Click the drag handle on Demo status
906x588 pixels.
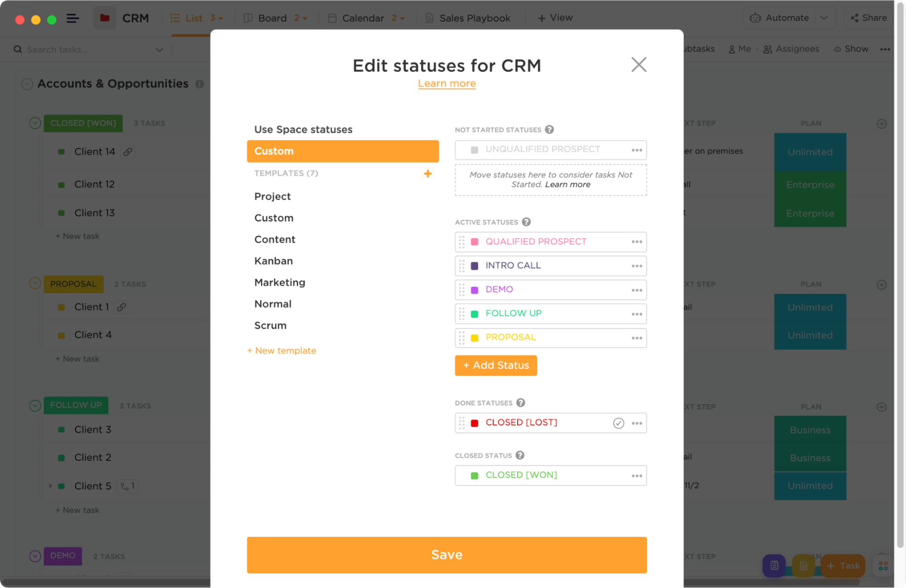point(461,289)
